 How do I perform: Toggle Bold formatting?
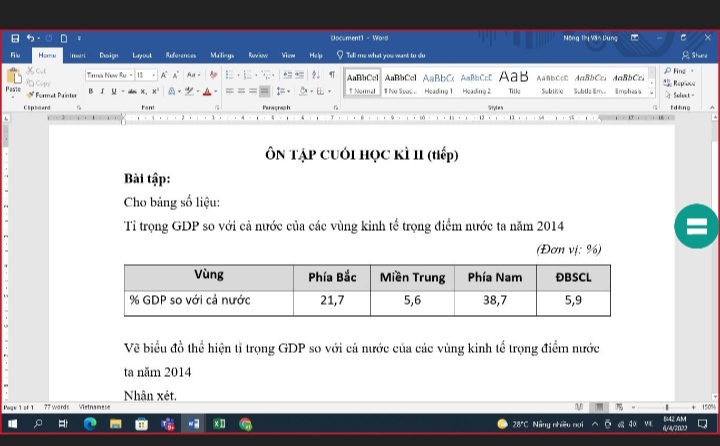90,91
